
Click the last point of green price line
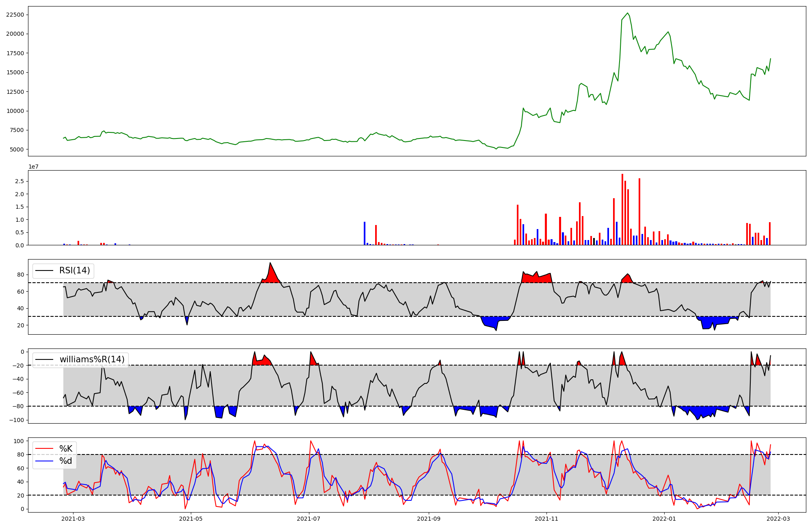(x=770, y=58)
